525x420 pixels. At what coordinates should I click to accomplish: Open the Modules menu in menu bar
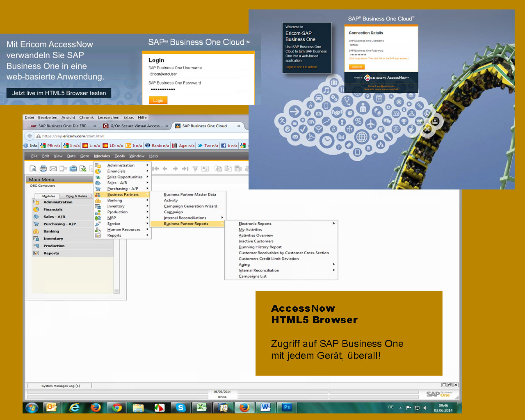pos(102,156)
